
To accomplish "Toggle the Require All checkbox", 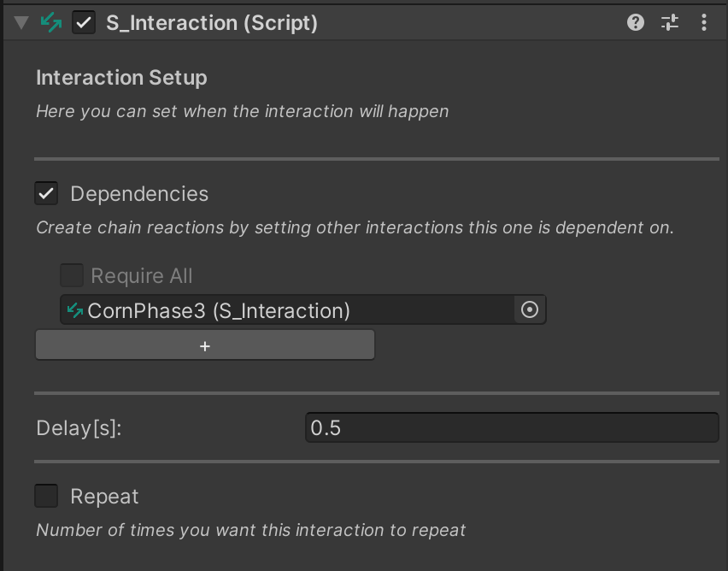I will coord(72,276).
